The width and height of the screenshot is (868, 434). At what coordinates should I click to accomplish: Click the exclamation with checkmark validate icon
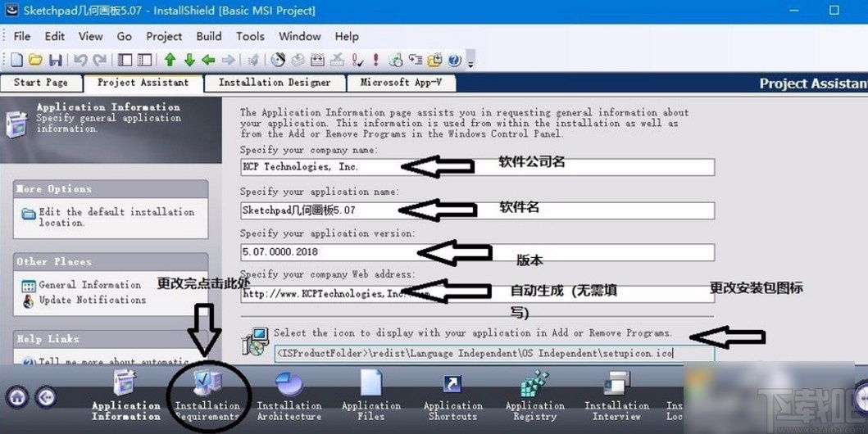(357, 60)
